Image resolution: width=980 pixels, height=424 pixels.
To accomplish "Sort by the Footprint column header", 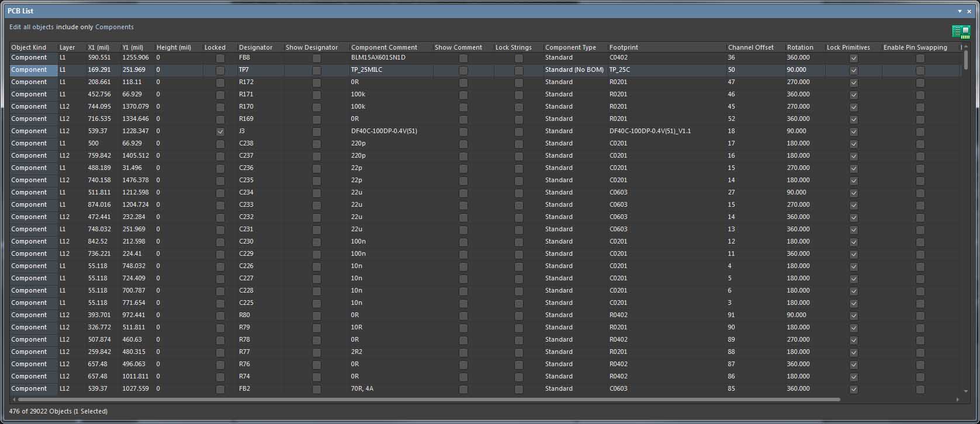I will tap(624, 47).
